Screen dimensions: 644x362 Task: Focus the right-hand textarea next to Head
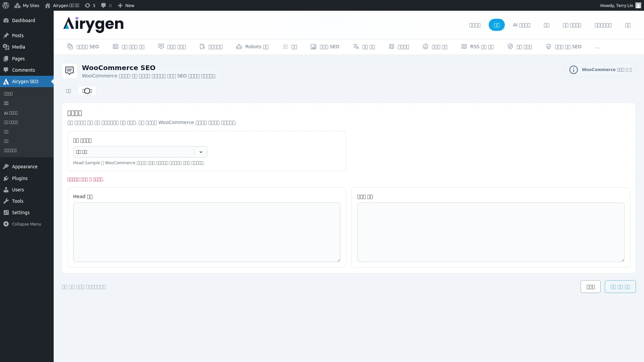coord(491,232)
